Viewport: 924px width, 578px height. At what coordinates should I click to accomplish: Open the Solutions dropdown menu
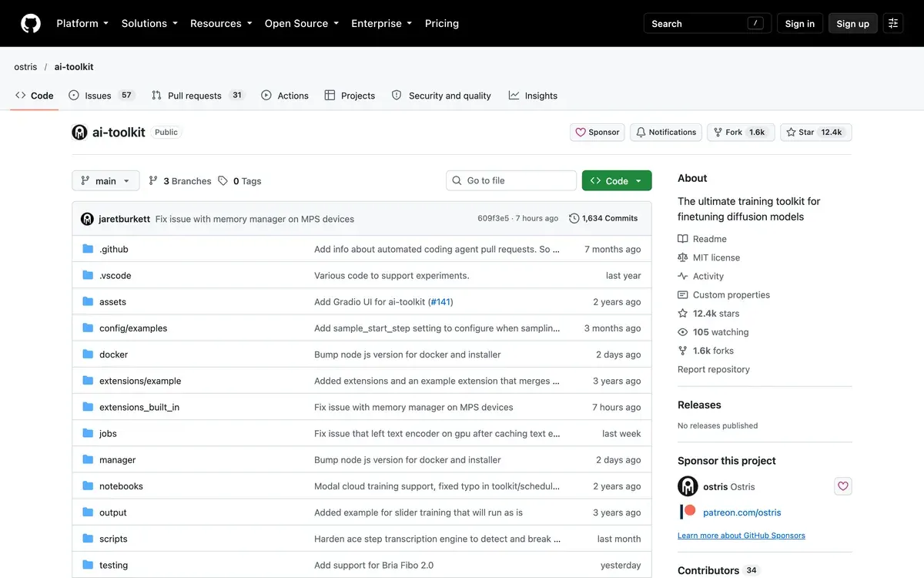[x=149, y=23]
